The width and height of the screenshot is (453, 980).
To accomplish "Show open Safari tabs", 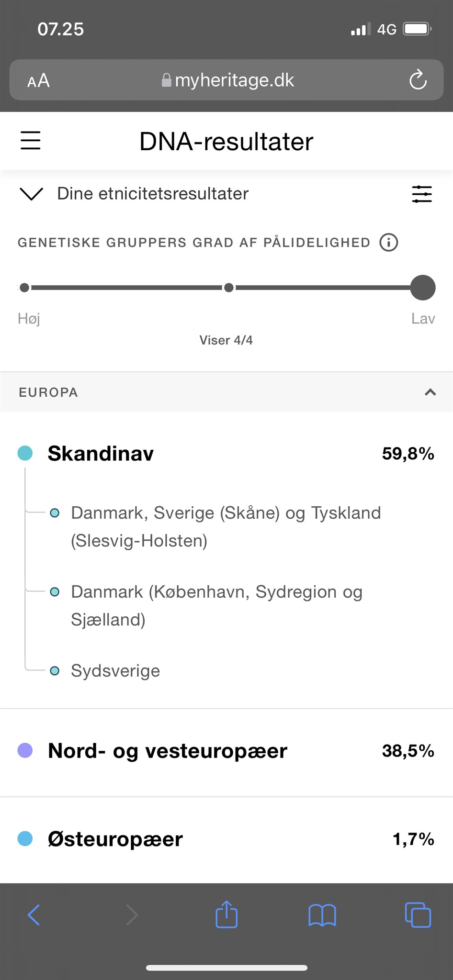I will (418, 915).
